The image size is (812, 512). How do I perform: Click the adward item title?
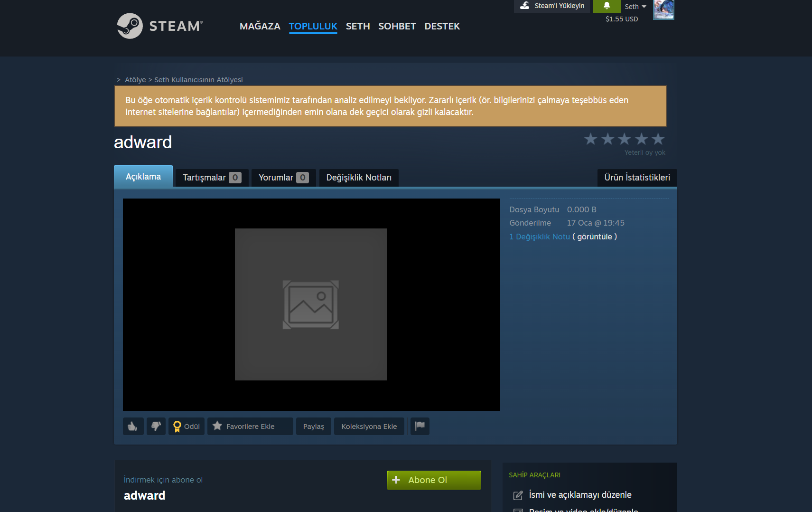click(143, 142)
